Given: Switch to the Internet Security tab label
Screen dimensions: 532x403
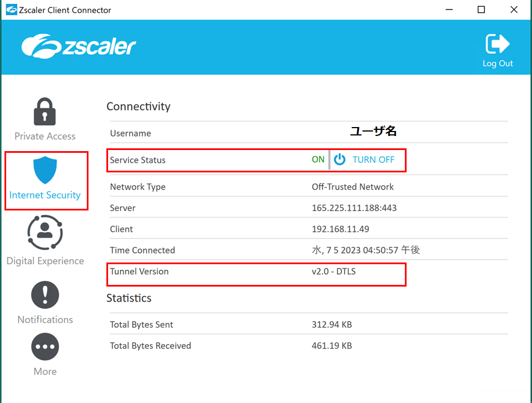Looking at the screenshot, I should [45, 195].
